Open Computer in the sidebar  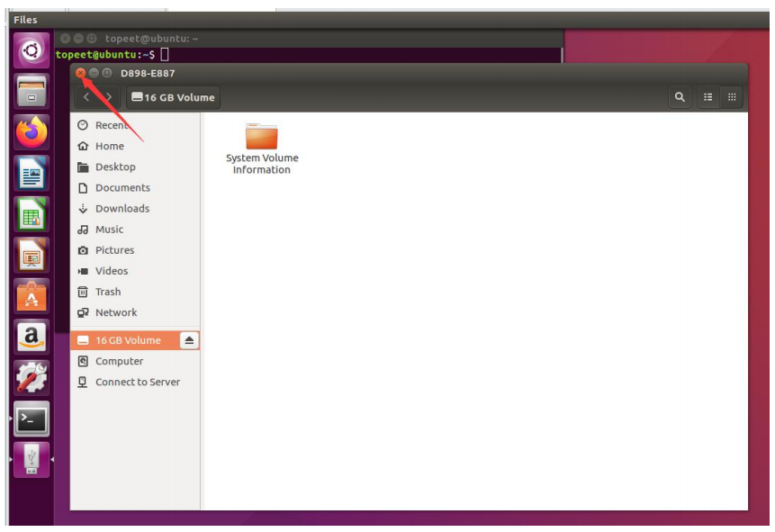tap(135, 361)
